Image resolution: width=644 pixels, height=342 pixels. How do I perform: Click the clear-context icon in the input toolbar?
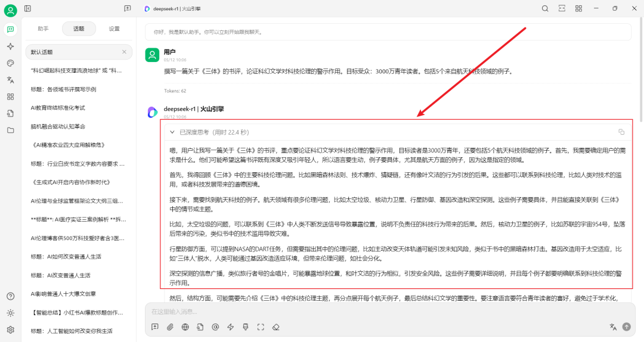(x=246, y=327)
